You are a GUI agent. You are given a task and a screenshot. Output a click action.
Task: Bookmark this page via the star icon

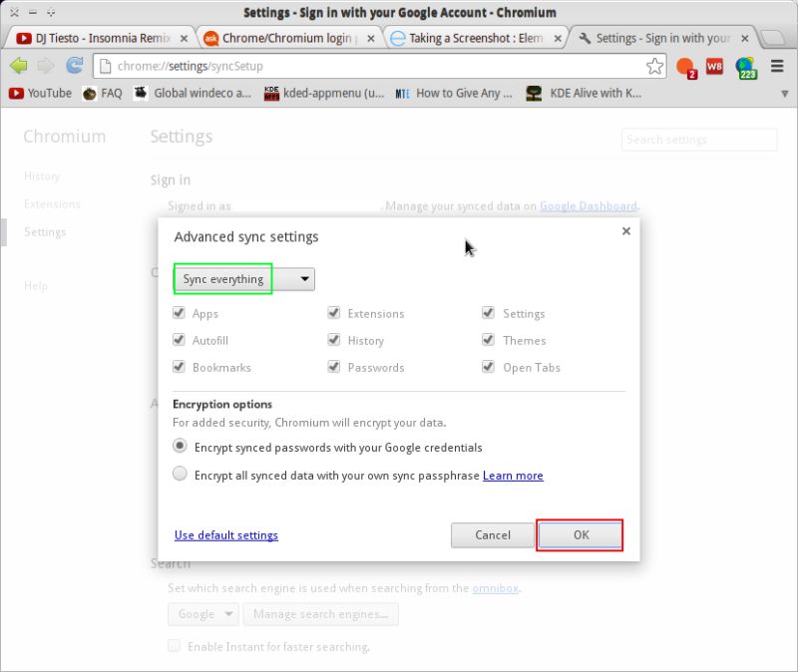653,65
